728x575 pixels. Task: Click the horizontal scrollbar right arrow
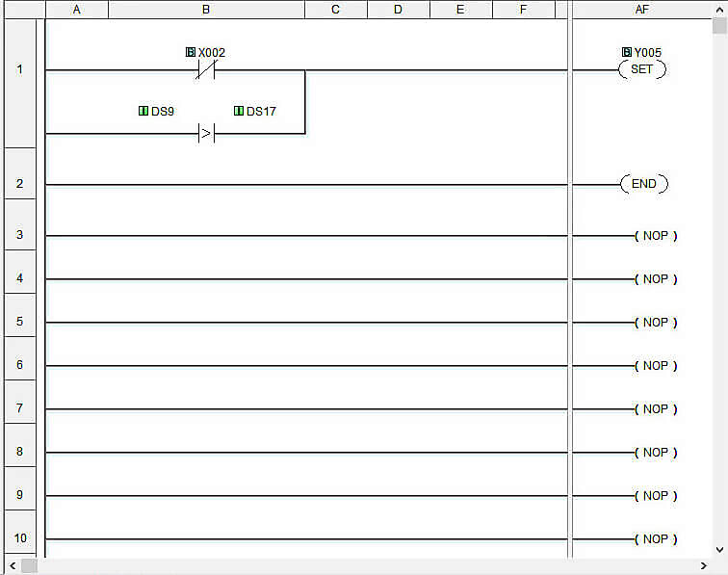pyautogui.click(x=704, y=565)
